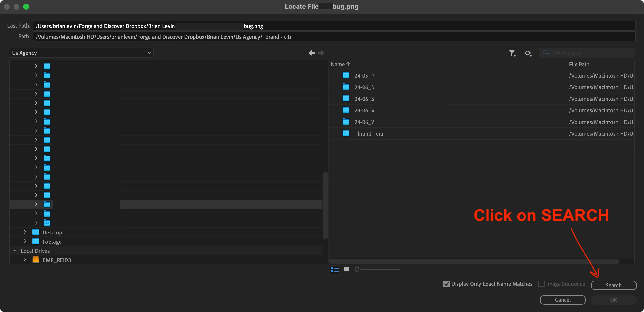Select the BMP_REID3 drive icon

(36, 260)
